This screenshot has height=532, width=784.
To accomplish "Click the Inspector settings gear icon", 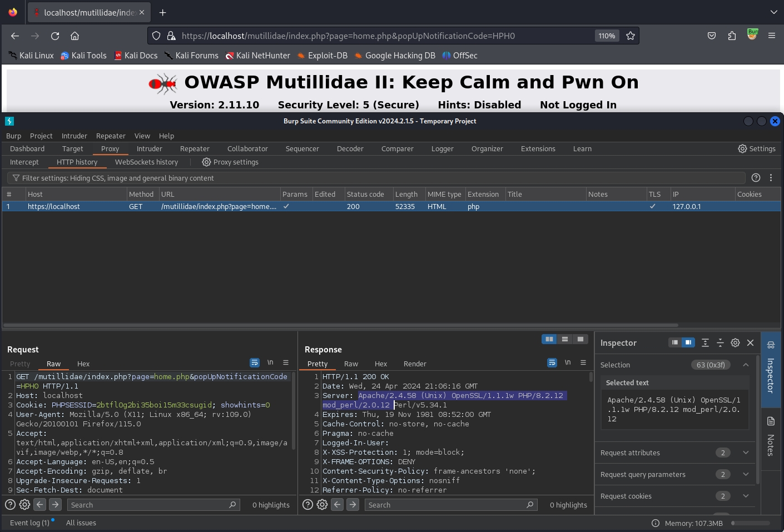I will coord(735,343).
